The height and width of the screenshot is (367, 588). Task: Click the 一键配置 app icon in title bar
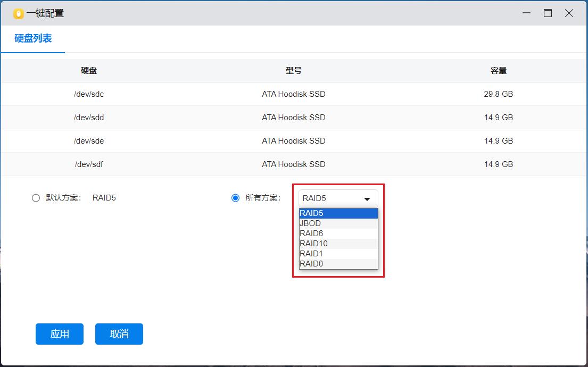[18, 14]
